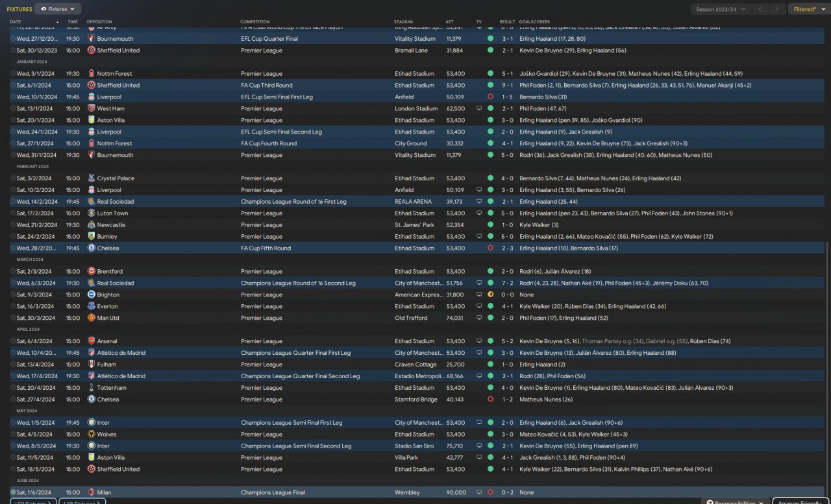Screen dimensions: 831x504
Task: Click the West Ham club badge
Action: click(x=92, y=109)
